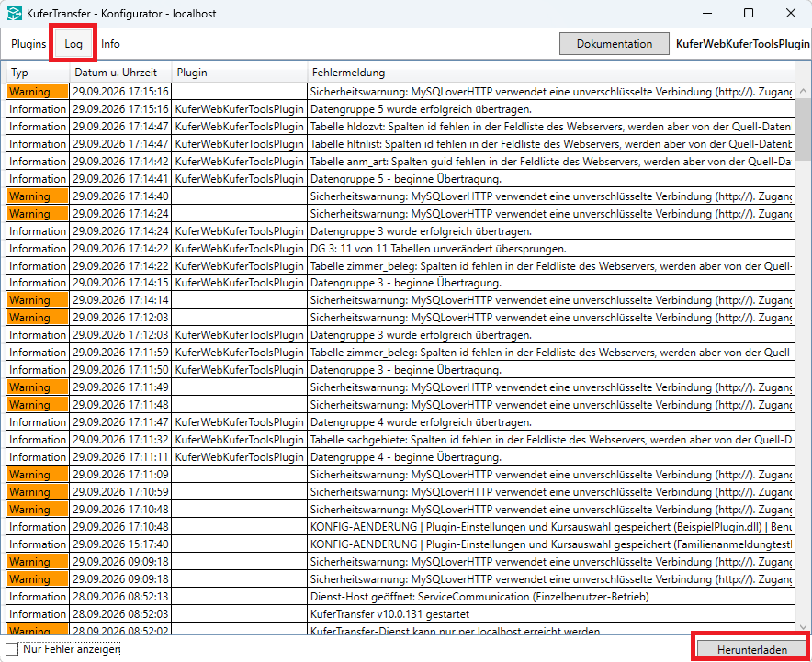
Task: Select the 'Tabelle anm_art' message row
Action: (551, 162)
